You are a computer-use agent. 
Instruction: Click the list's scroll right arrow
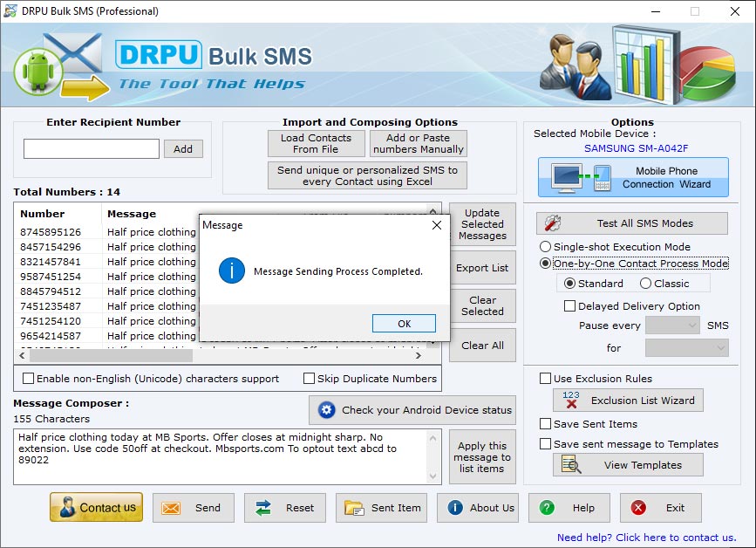coord(418,356)
